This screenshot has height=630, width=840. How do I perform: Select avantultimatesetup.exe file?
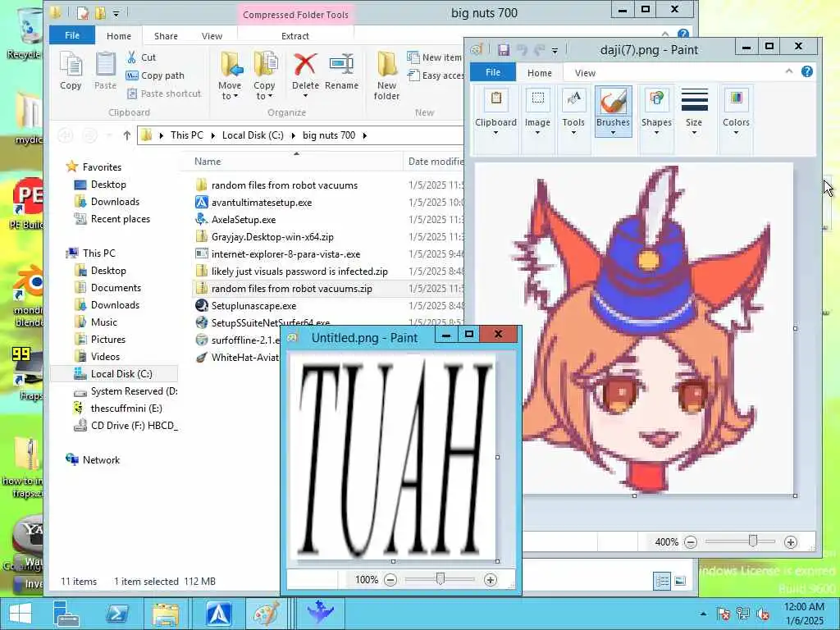pos(262,203)
